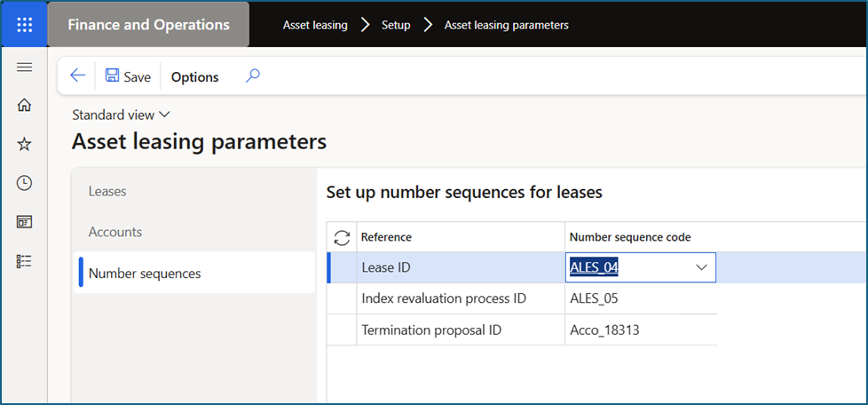Open the Options menu
Viewport: 868px width, 405px height.
(194, 77)
